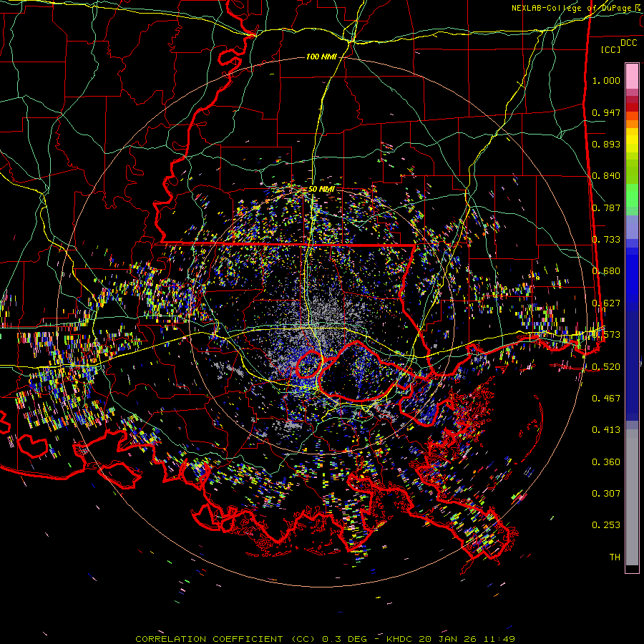This screenshot has width=644, height=644.
Task: Click the 0.520 scale value
Action: coord(606,366)
